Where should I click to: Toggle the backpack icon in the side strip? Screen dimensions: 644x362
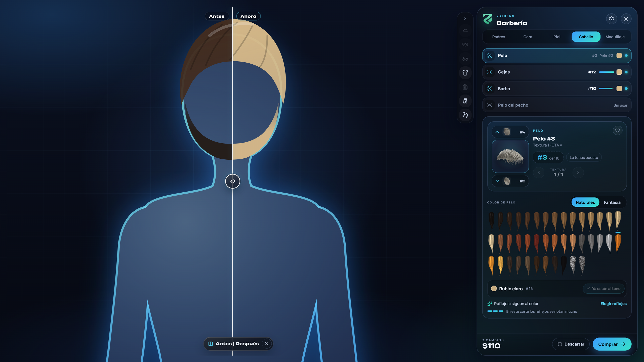pyautogui.click(x=465, y=87)
